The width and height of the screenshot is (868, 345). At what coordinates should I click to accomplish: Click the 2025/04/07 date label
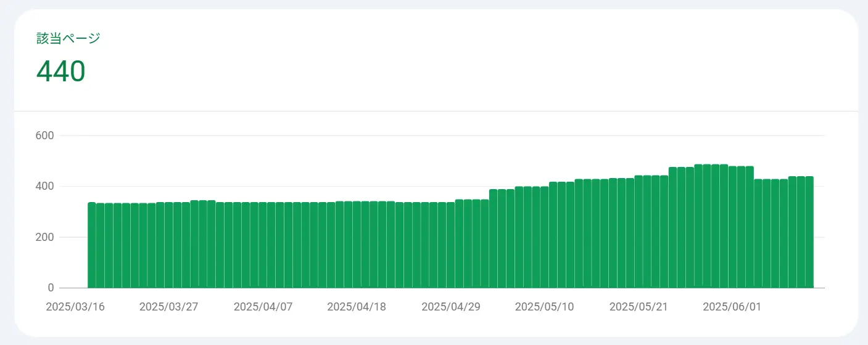[263, 307]
